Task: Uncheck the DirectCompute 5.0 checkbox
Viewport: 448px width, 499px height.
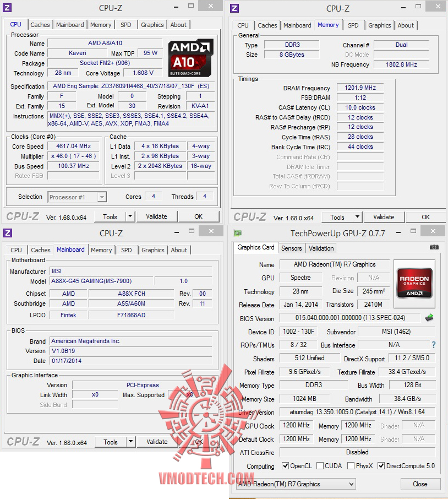Action: 381,465
